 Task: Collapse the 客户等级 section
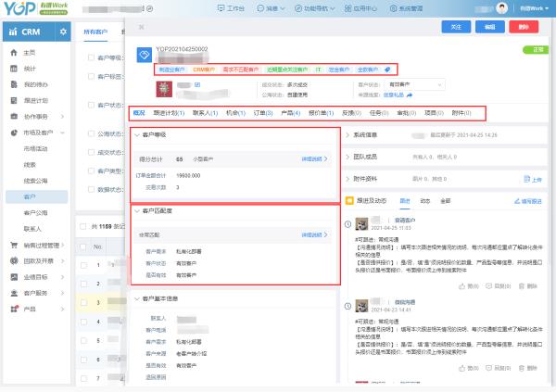point(138,135)
